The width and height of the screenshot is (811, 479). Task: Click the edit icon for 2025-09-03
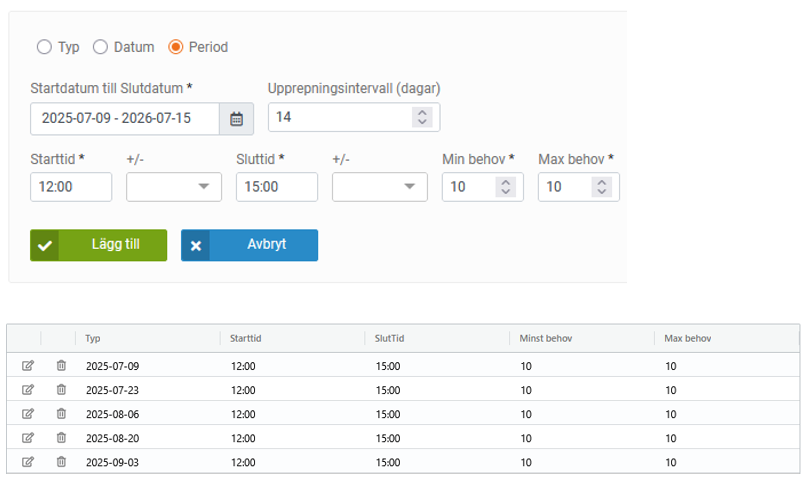click(x=28, y=462)
